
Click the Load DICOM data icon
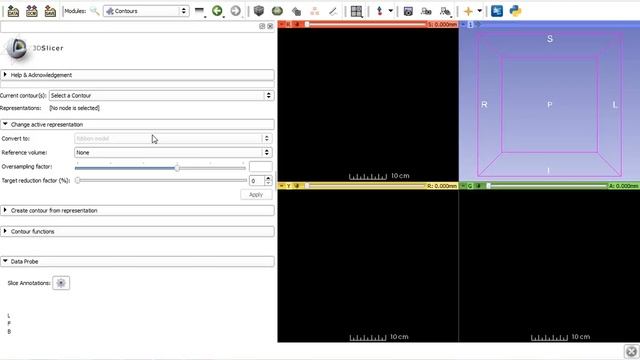tap(31, 11)
